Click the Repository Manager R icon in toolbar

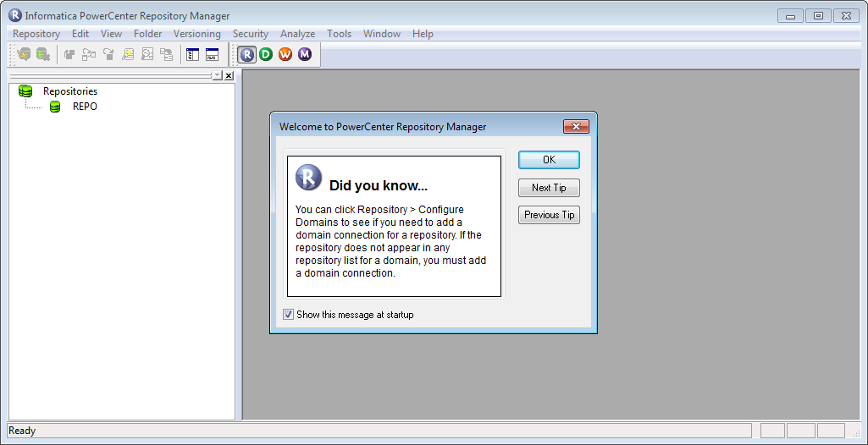click(x=247, y=54)
